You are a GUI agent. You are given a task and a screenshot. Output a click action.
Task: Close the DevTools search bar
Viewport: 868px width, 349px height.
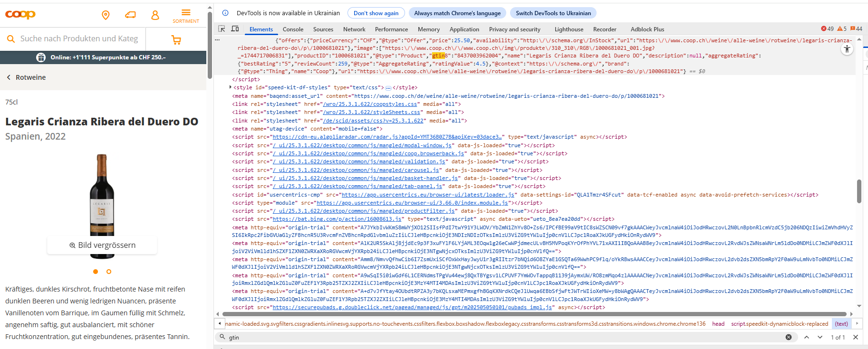pos(856,337)
